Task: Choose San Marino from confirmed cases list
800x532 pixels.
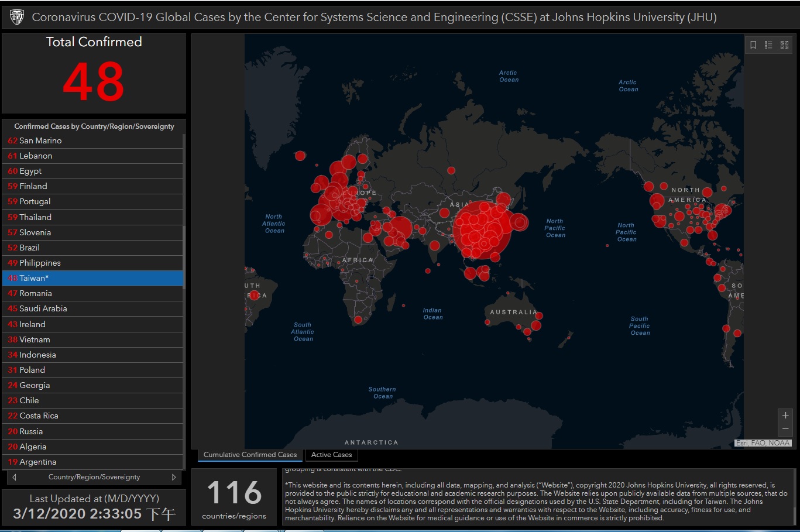Action: tap(92, 140)
